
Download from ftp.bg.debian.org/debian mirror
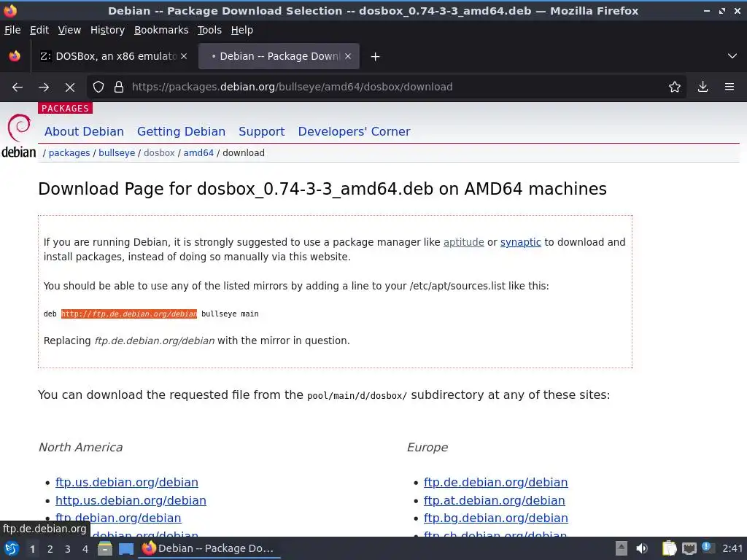coord(495,518)
